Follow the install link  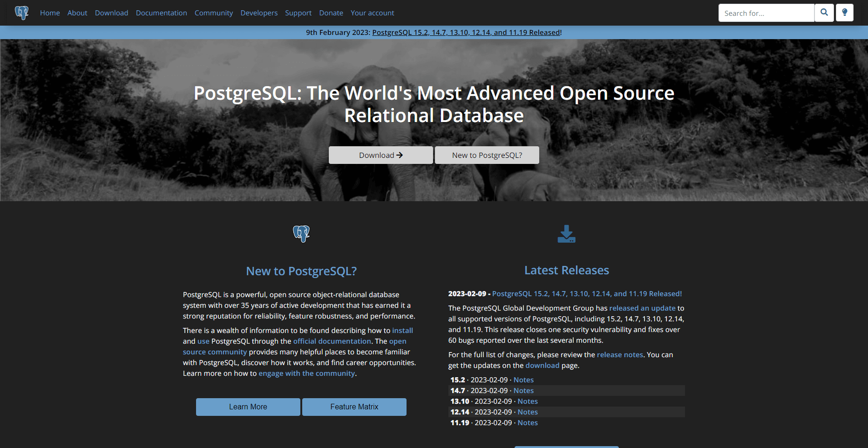click(403, 331)
